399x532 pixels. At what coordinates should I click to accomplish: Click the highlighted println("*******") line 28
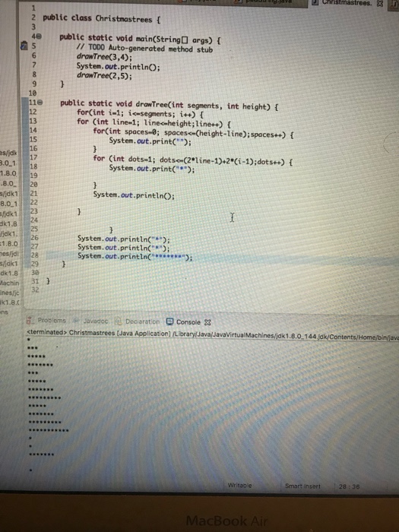(135, 257)
